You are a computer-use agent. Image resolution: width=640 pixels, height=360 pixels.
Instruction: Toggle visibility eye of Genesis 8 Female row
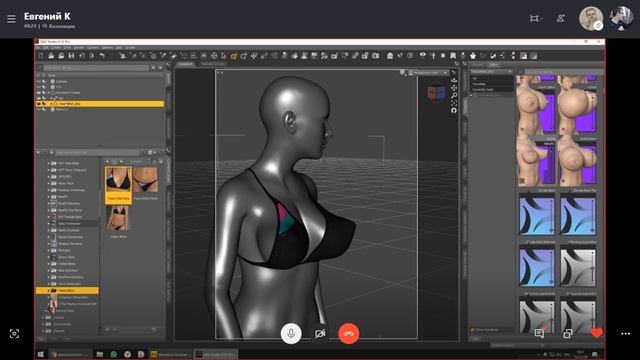[39, 93]
